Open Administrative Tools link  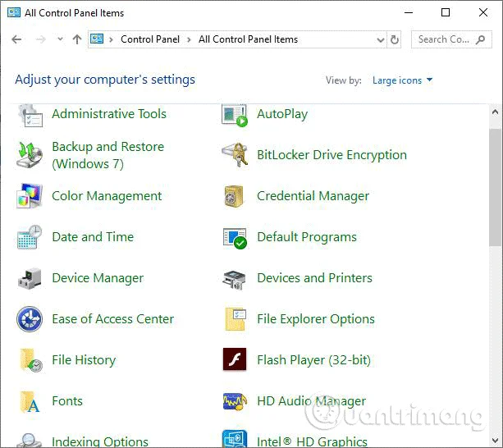[109, 114]
